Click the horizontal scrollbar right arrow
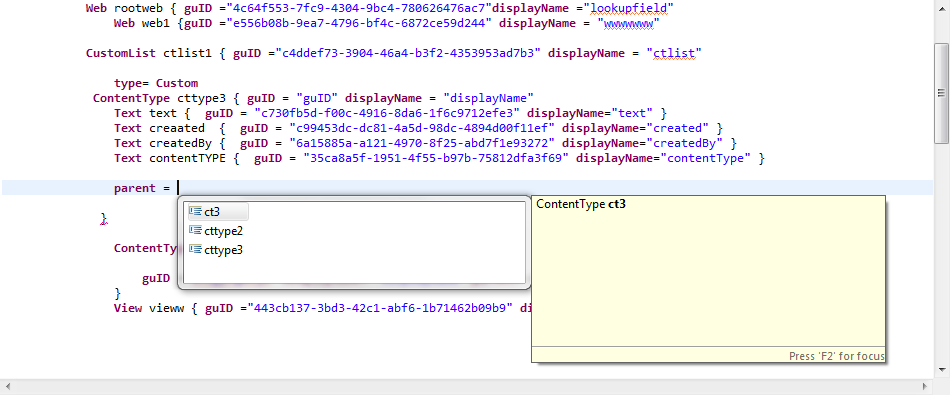The image size is (950, 395). 926,386
